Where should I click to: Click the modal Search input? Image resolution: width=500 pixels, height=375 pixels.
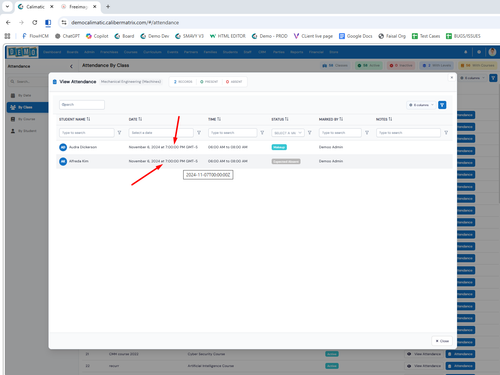coord(82,105)
